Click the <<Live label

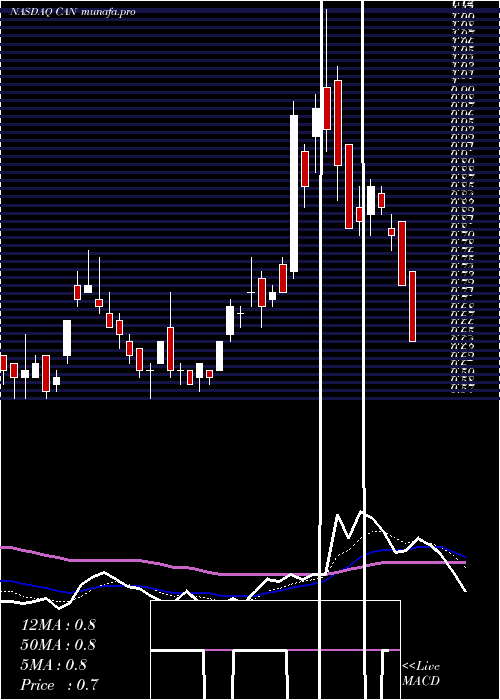(421, 667)
